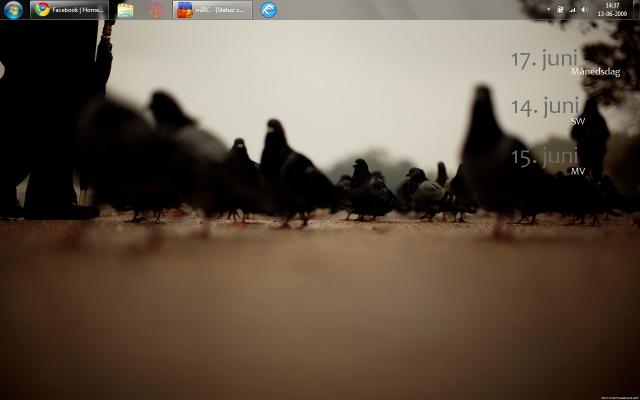Switch to the Facebook Chrome window
640x400 pixels.
coord(69,10)
